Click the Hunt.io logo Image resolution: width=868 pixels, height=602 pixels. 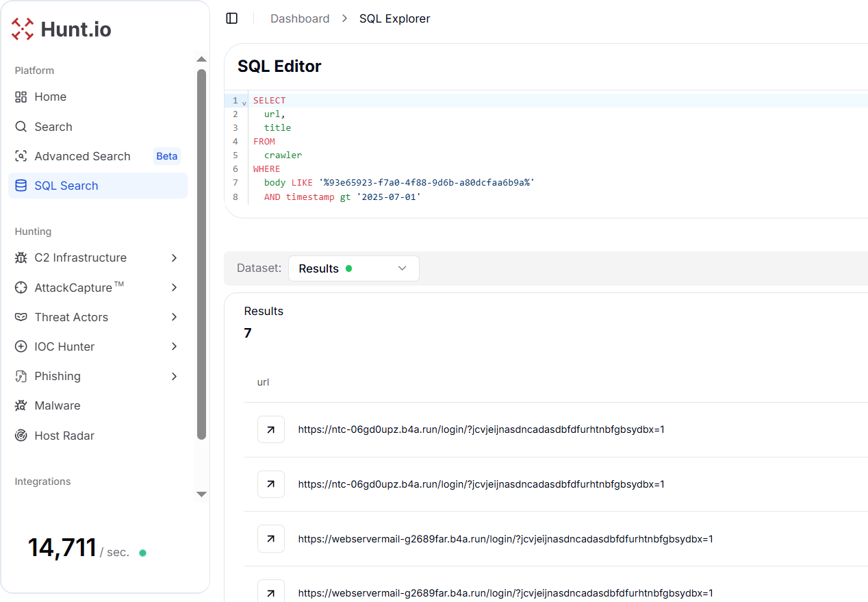coord(62,29)
